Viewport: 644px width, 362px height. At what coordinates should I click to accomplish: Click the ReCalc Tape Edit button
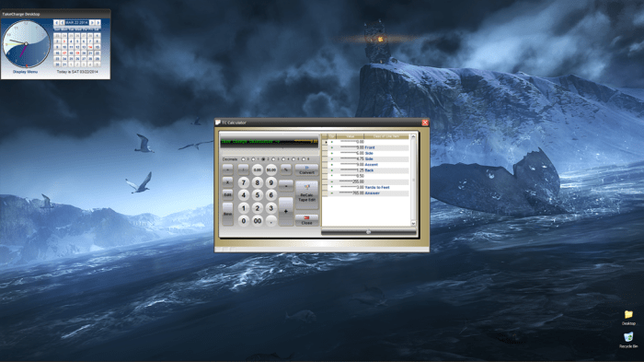click(306, 195)
